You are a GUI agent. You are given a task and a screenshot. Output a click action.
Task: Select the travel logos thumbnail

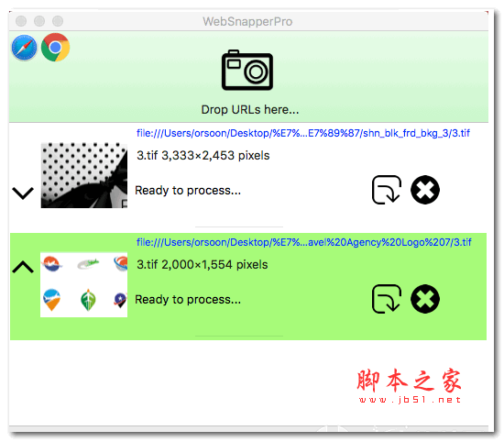[x=84, y=284]
